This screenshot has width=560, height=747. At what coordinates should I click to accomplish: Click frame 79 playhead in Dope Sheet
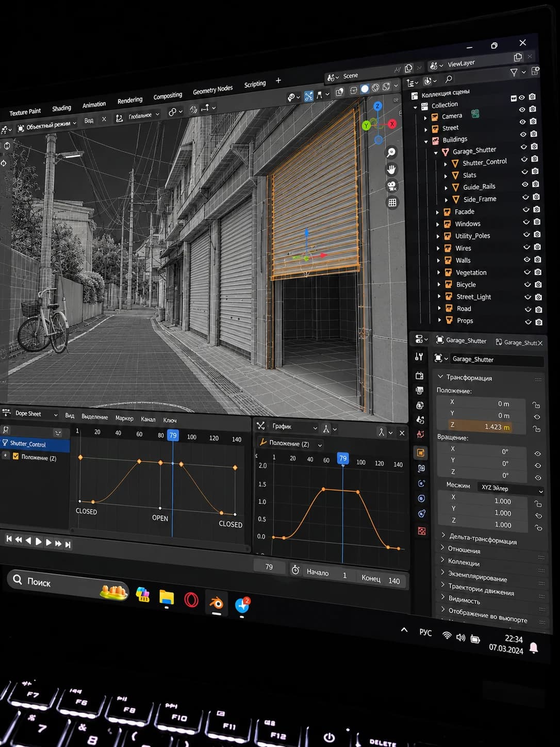173,435
